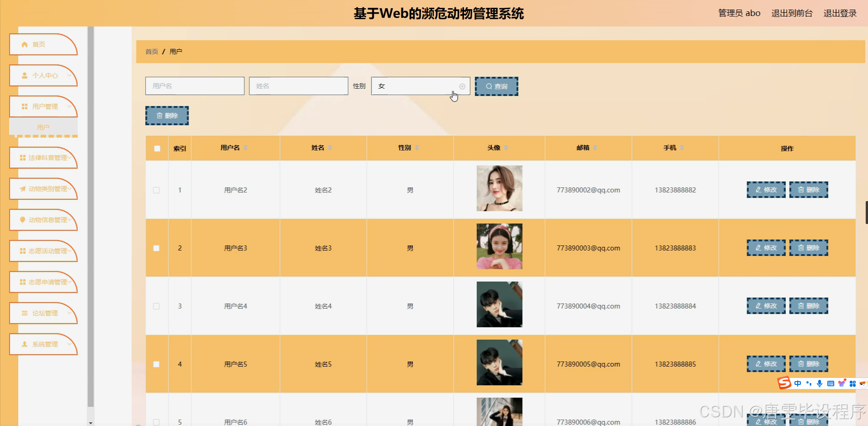Check the checkbox for row 用户名3
Screen dimensions: 868x426
tap(156, 248)
